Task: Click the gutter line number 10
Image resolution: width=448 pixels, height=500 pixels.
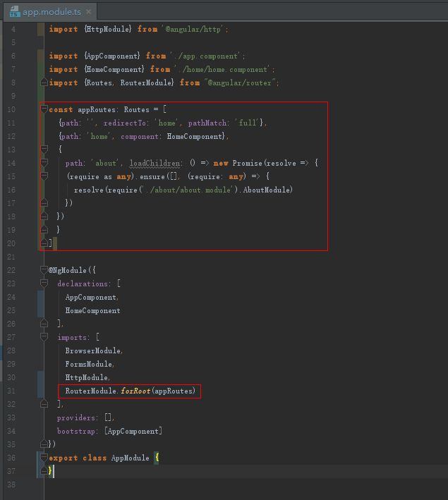Action: click(x=11, y=109)
